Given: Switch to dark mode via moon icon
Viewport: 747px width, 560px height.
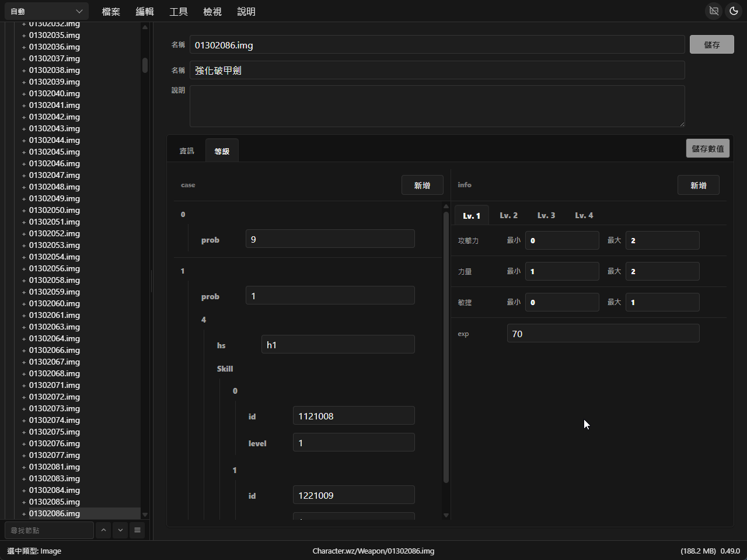Looking at the screenshot, I should click(x=734, y=11).
